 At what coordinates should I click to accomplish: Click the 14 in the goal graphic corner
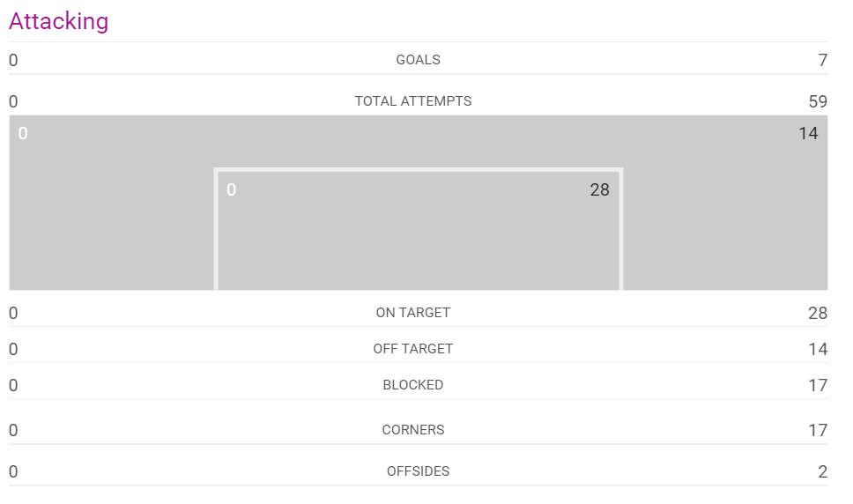pos(808,133)
